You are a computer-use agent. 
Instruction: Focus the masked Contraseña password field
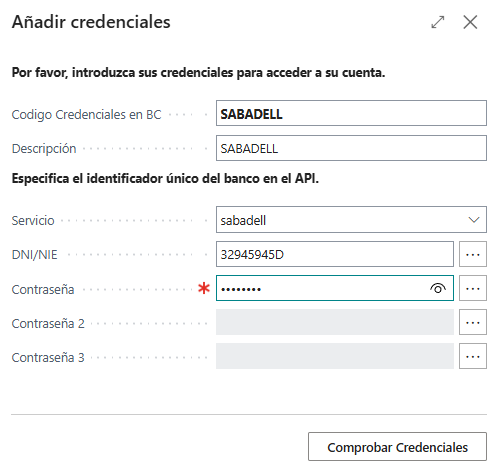[x=335, y=288]
